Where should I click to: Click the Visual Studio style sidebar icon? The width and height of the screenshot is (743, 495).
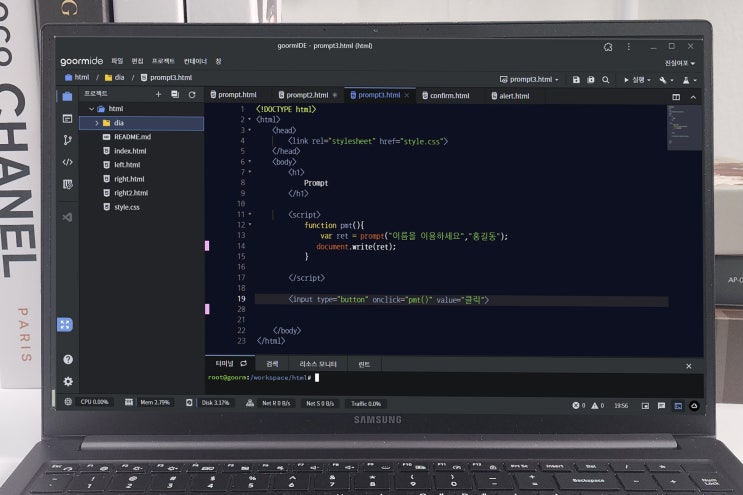point(67,217)
